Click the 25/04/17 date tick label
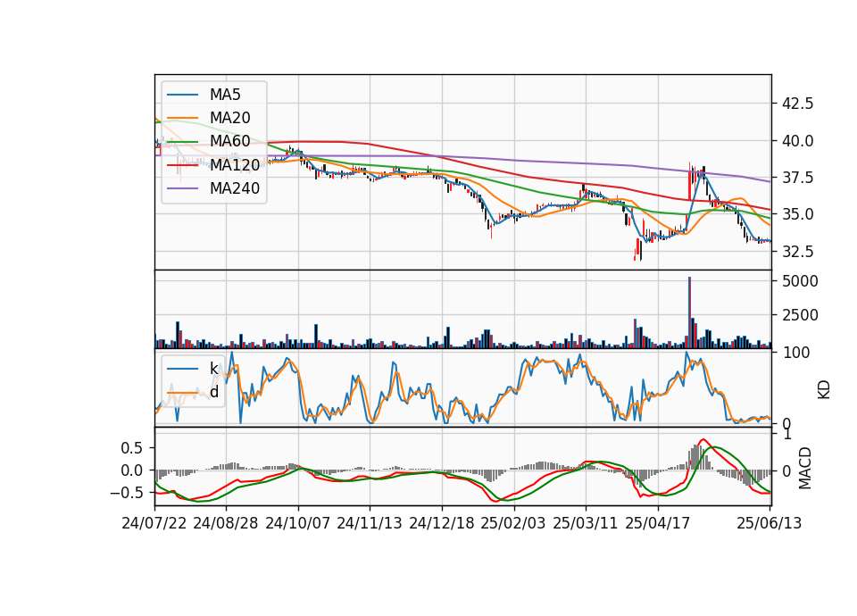Viewport: 857px width, 616px height. point(658,523)
